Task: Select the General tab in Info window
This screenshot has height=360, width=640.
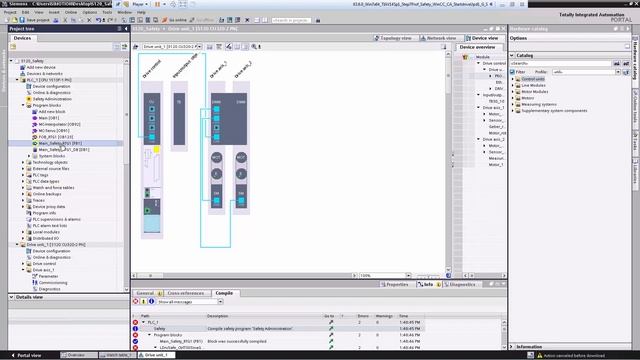Action: click(x=148, y=293)
